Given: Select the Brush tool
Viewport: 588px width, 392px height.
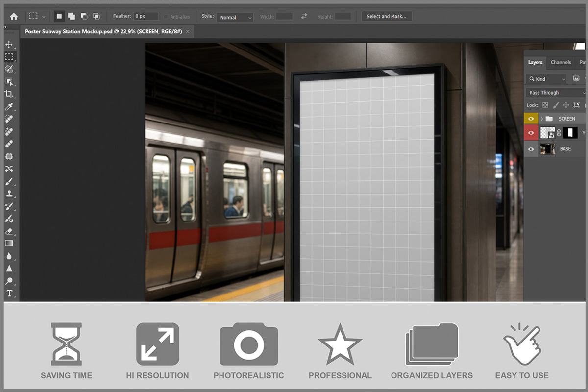Looking at the screenshot, I should tap(9, 182).
